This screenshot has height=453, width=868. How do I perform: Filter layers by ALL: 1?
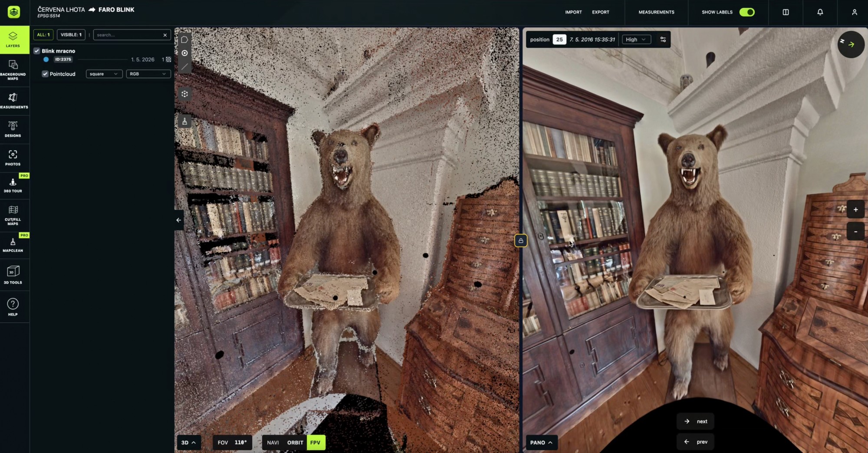click(x=43, y=35)
